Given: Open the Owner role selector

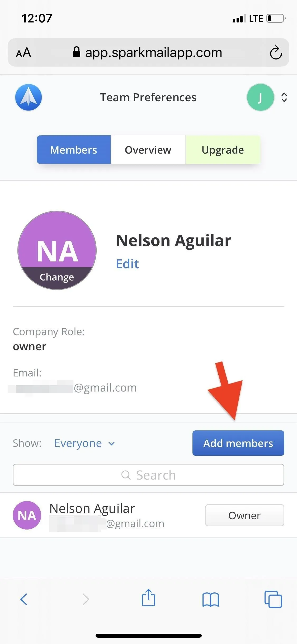Looking at the screenshot, I should 245,515.
